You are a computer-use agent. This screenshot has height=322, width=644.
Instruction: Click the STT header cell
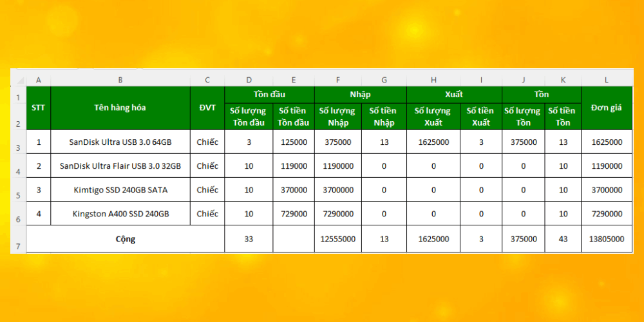click(x=39, y=108)
